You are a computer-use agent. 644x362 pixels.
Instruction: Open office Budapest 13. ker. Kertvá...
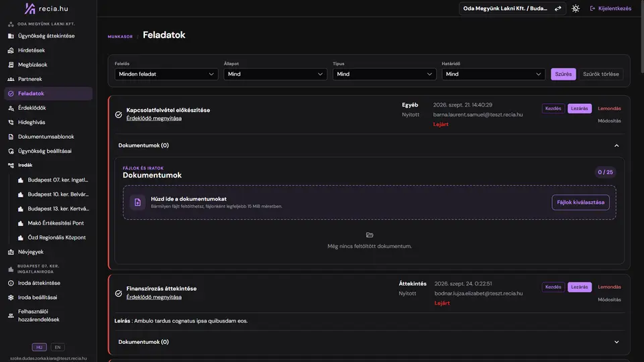(53, 208)
